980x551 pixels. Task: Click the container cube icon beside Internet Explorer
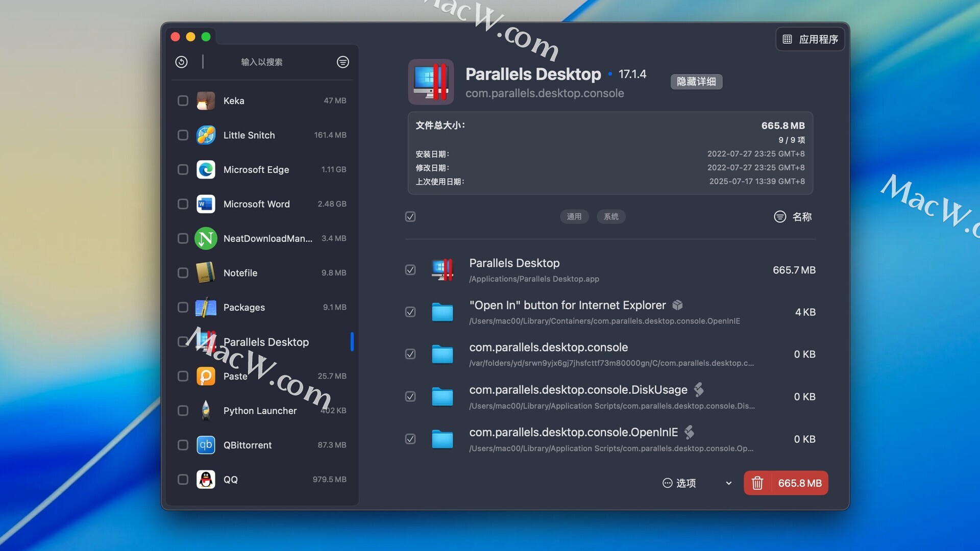point(677,305)
